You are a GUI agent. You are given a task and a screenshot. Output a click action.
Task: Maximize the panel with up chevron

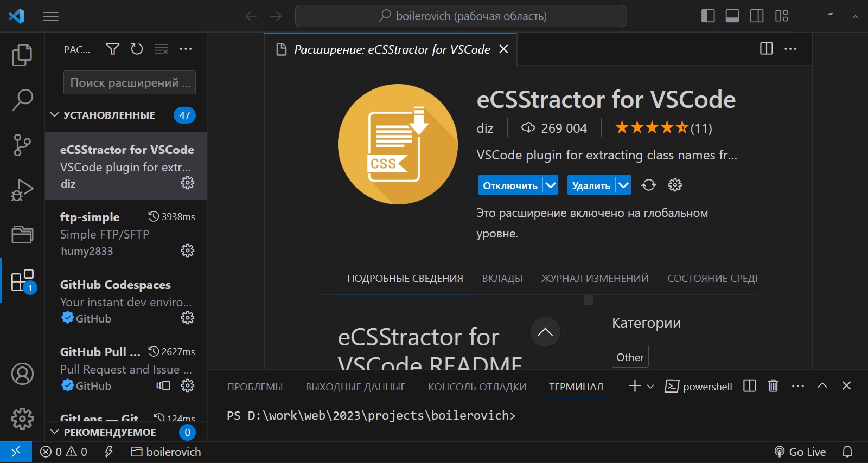pyautogui.click(x=822, y=385)
